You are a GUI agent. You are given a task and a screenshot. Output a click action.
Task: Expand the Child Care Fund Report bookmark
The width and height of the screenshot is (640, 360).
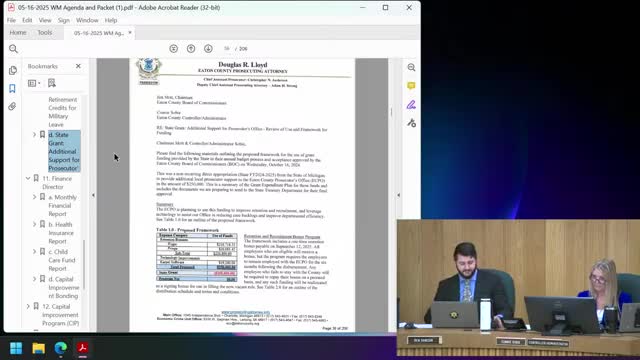[34, 252]
